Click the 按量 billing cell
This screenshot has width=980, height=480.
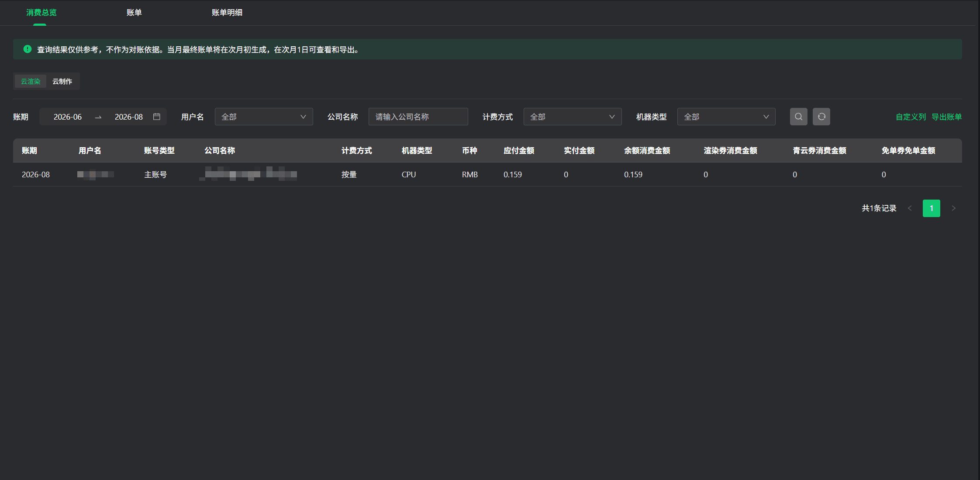click(349, 175)
